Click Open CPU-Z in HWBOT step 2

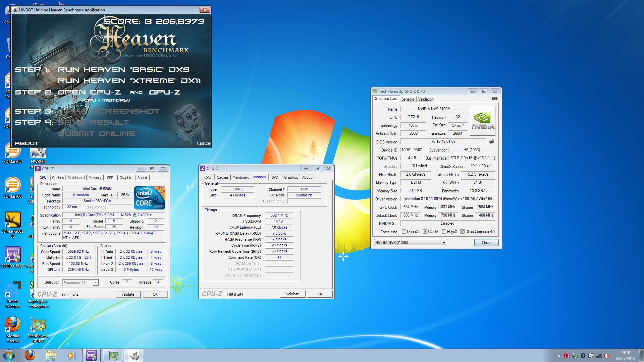(89, 92)
